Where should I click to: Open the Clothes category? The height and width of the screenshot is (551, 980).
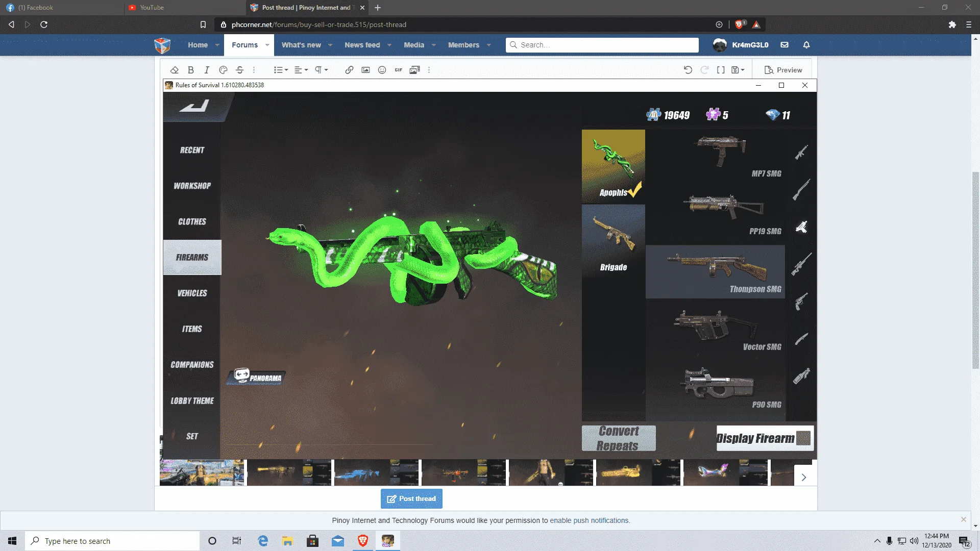pos(192,221)
